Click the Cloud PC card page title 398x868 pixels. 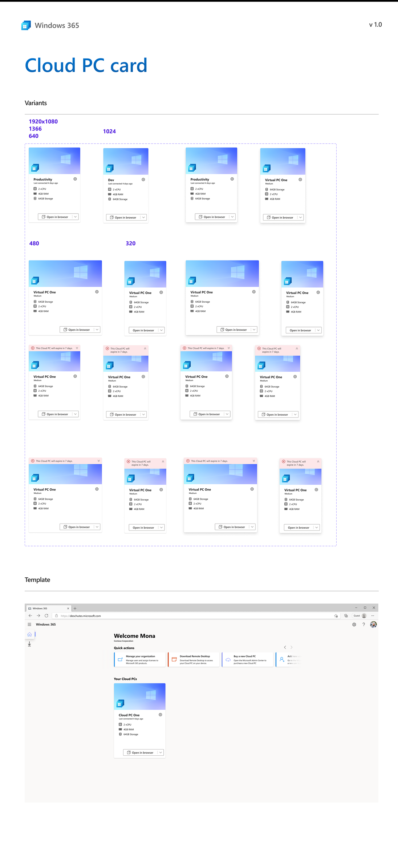coord(86,66)
